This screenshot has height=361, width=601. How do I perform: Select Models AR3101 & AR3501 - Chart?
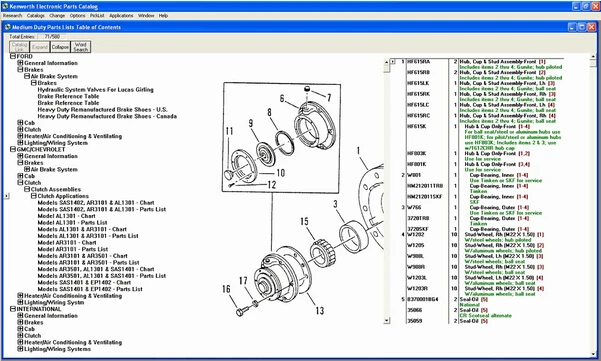coord(82,256)
